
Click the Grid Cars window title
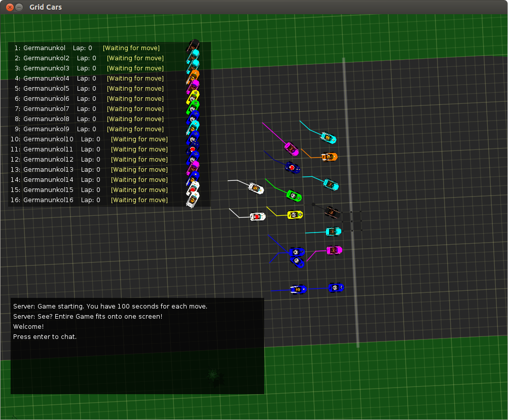point(46,7)
